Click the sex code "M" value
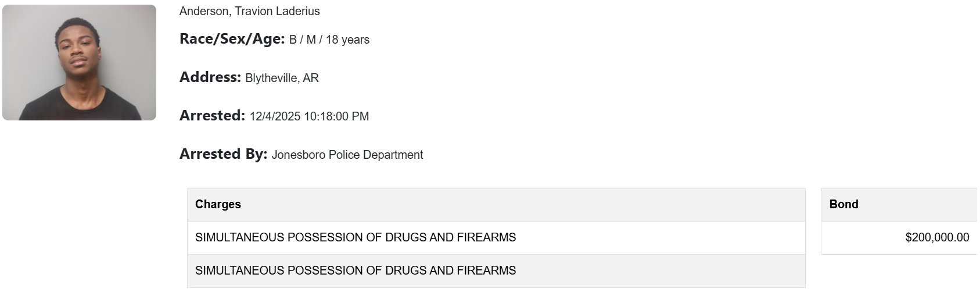The image size is (980, 292). tap(311, 40)
